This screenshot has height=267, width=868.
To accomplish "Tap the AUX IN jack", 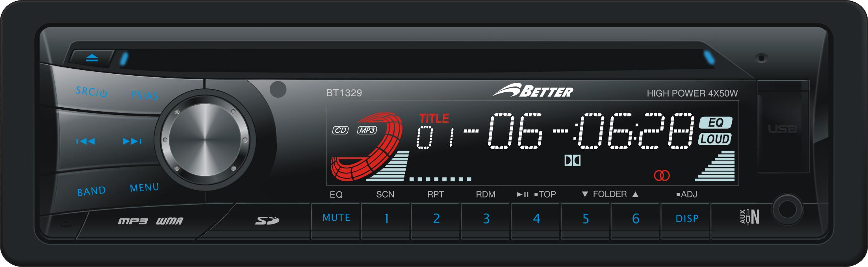I will click(787, 209).
